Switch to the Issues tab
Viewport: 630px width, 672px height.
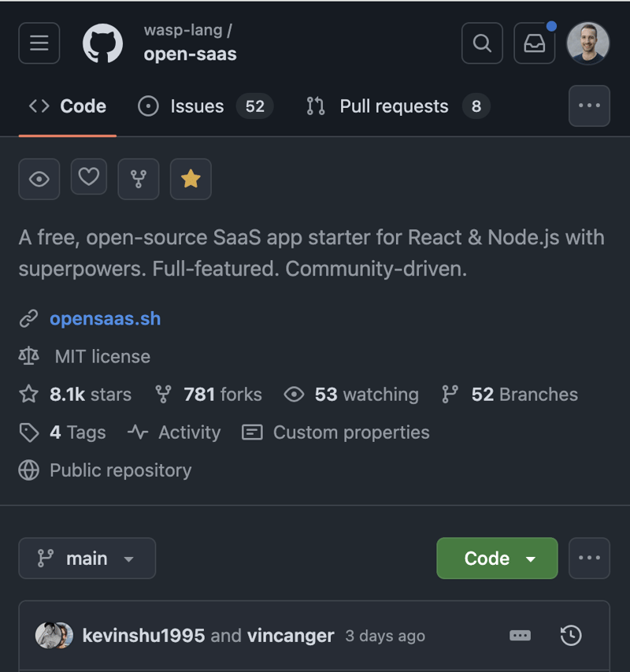click(196, 106)
